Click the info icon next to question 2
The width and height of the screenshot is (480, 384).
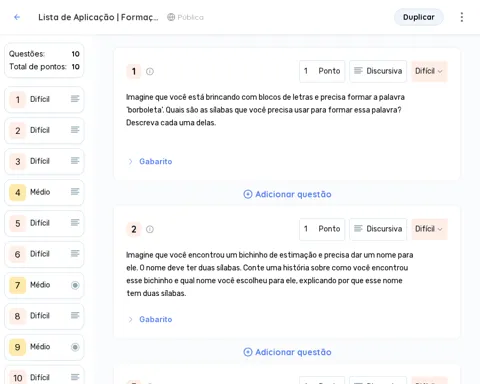[150, 229]
